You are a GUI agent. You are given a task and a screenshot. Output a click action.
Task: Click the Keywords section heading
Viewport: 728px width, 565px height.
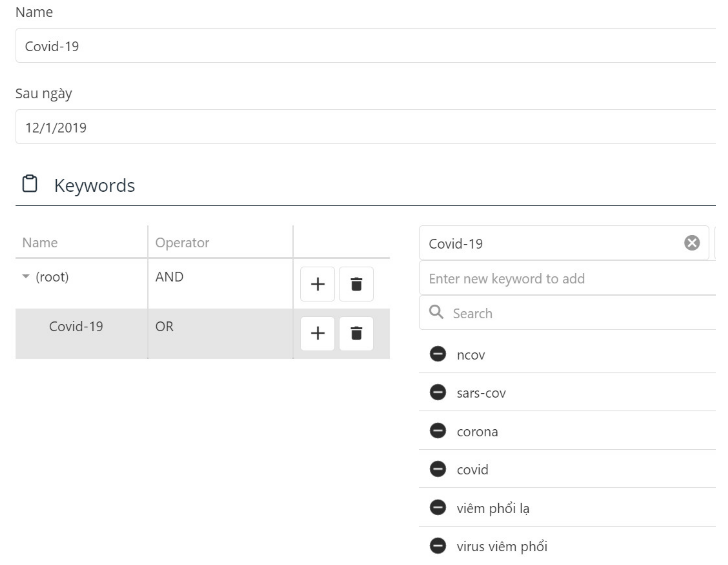[95, 186]
